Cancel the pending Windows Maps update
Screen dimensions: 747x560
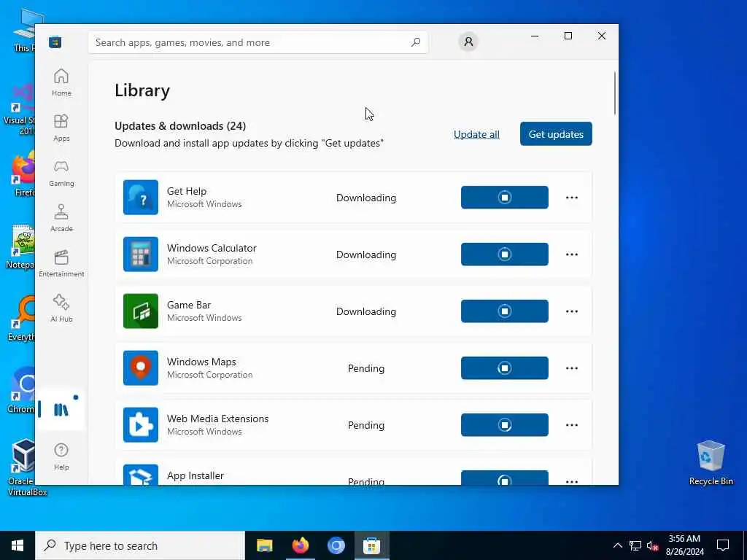tap(505, 368)
